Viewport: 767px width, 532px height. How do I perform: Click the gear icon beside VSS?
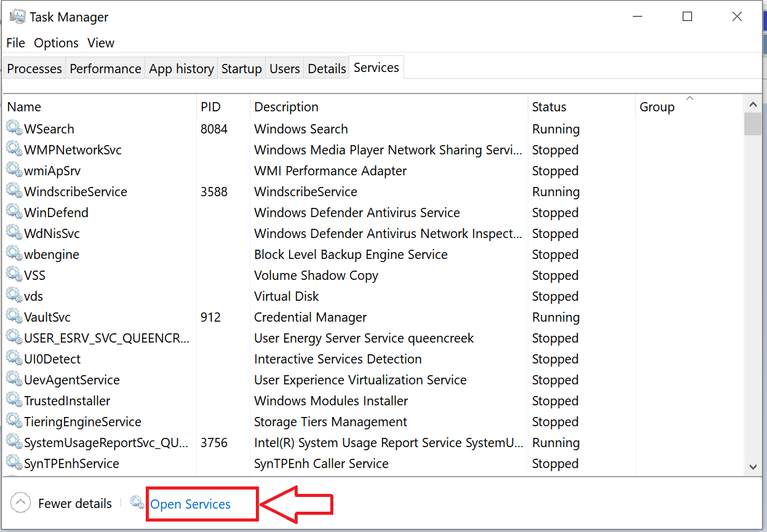point(14,274)
